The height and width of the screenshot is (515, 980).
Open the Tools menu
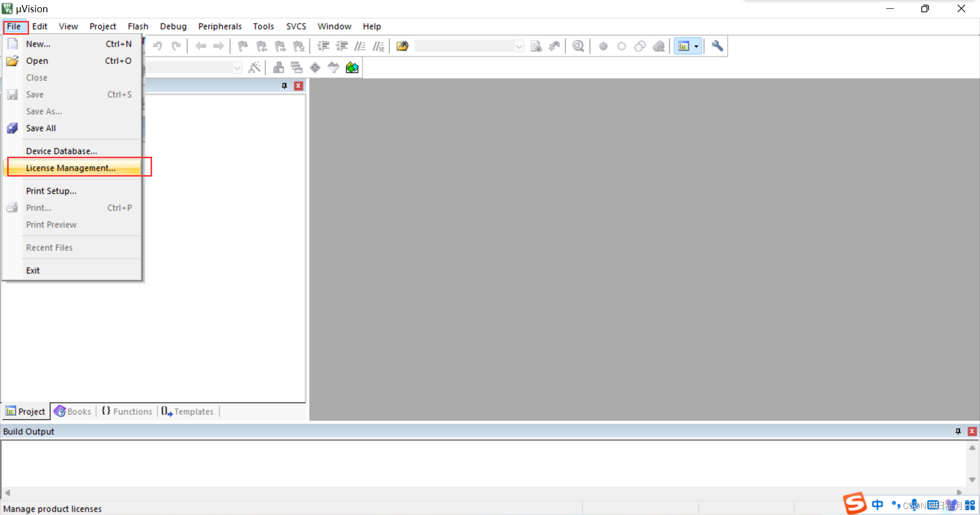(x=263, y=27)
